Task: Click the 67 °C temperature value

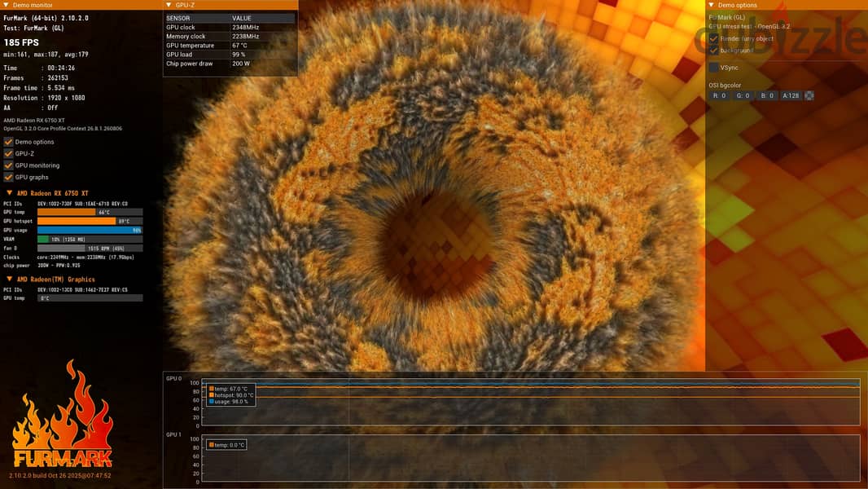Action: pyautogui.click(x=239, y=46)
